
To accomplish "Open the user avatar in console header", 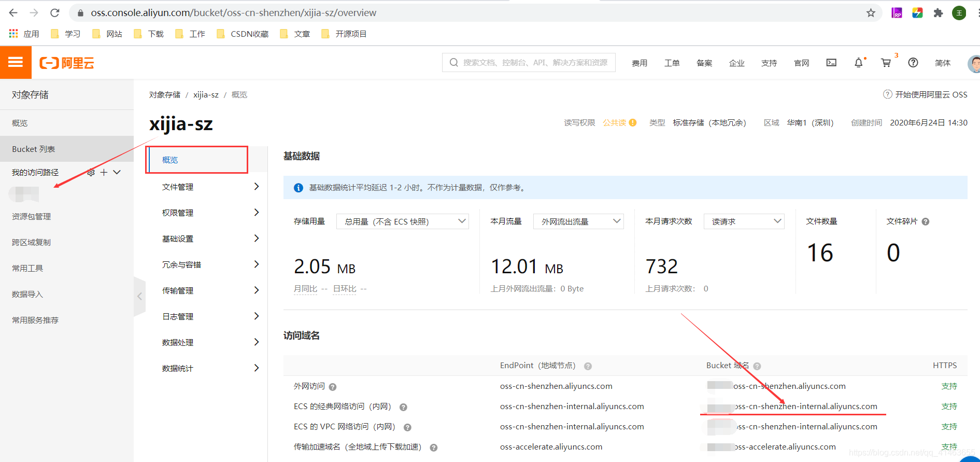I will point(974,63).
